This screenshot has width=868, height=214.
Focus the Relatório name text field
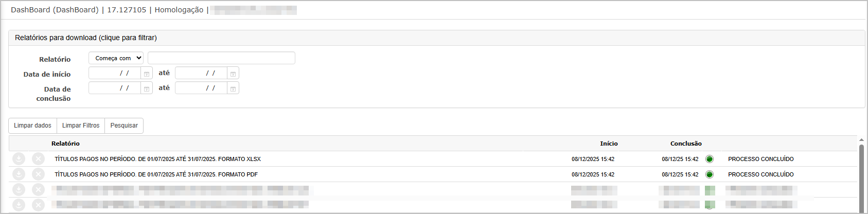point(221,58)
